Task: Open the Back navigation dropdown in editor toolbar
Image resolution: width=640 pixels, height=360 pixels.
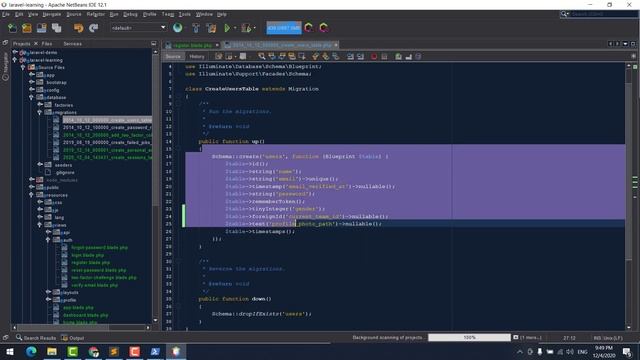Action: pyautogui.click(x=236, y=56)
